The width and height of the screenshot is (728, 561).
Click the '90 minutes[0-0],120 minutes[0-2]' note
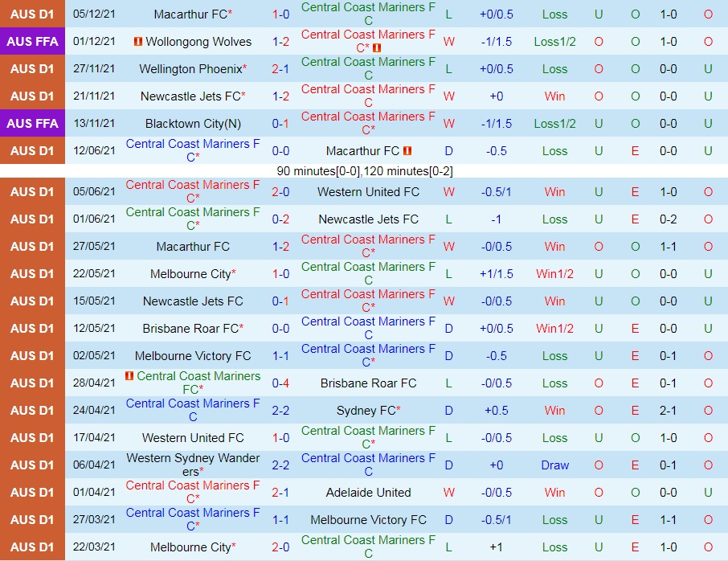tap(365, 171)
